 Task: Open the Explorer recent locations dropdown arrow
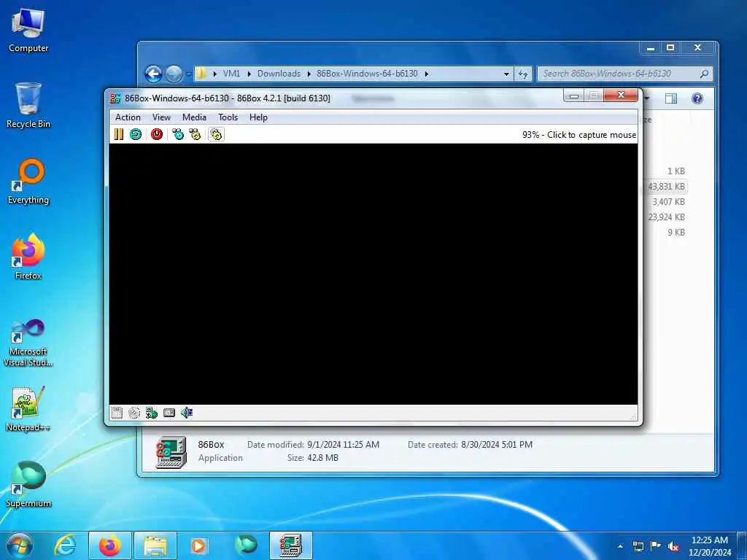click(189, 74)
